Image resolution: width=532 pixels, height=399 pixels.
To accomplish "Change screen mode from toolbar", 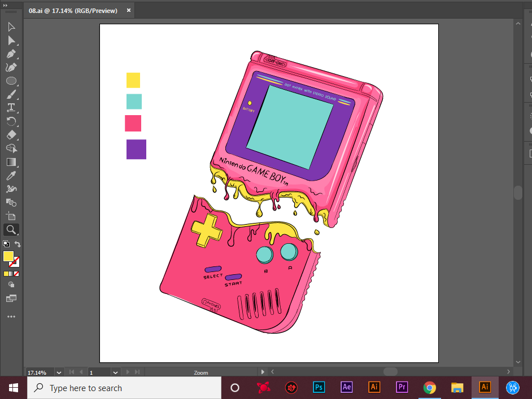I will pyautogui.click(x=11, y=299).
